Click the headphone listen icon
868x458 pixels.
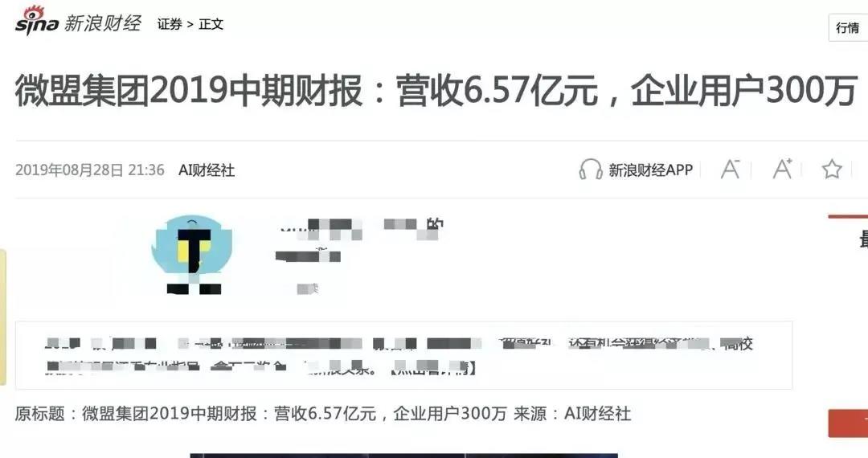pyautogui.click(x=590, y=170)
